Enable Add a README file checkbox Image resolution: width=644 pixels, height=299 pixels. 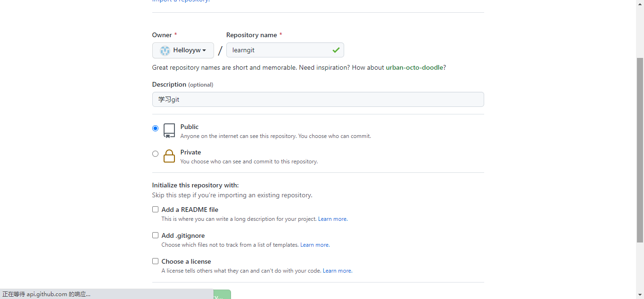(155, 210)
